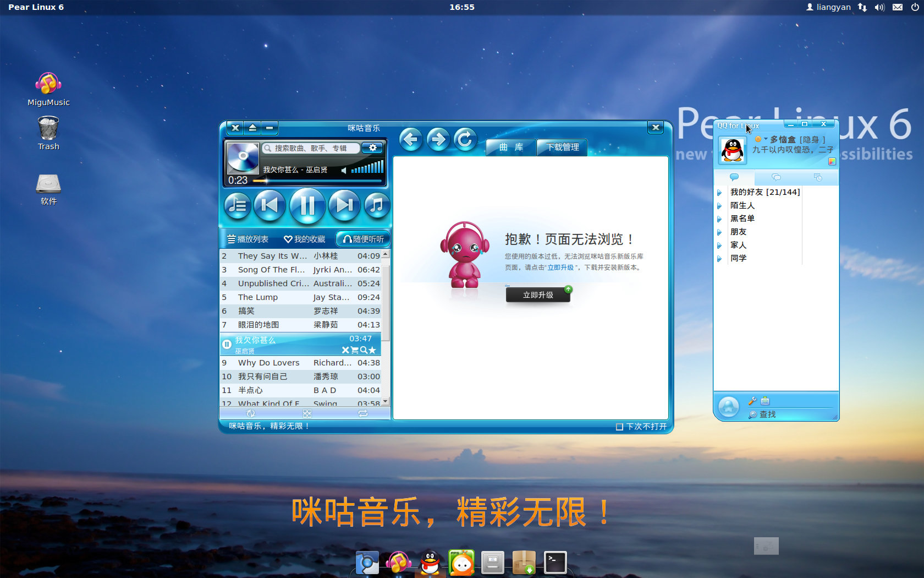Open QQ recent contacts tab

point(818,177)
